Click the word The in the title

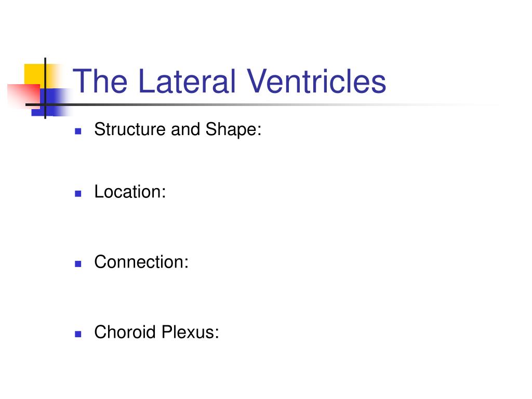[100, 81]
